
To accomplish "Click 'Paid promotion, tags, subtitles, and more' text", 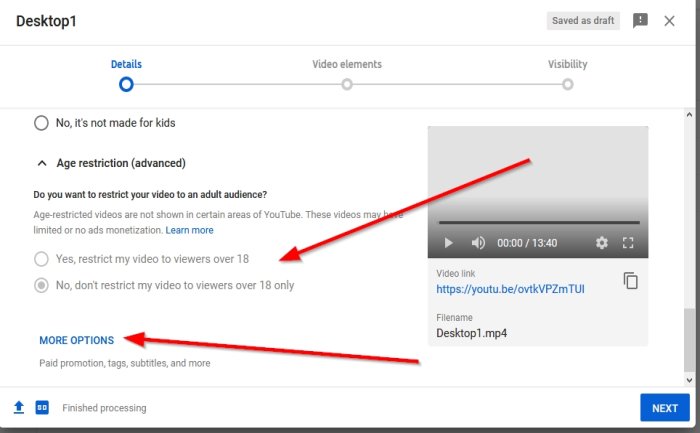I will (125, 363).
